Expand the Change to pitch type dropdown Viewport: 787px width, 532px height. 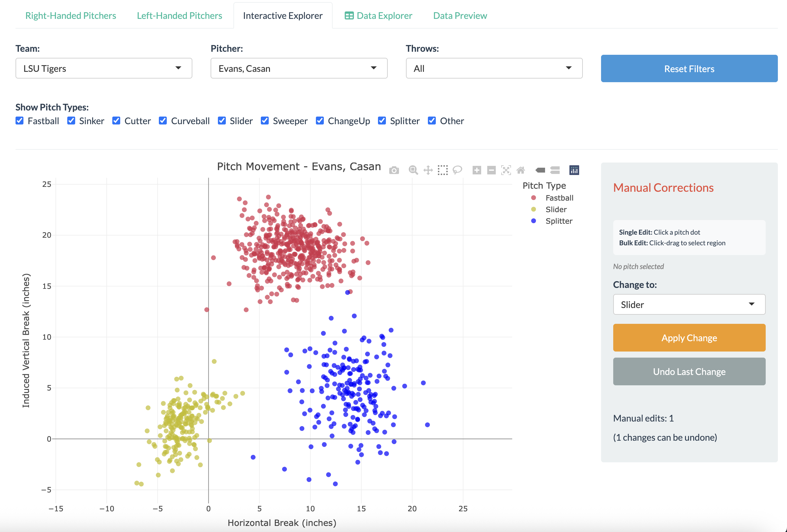pyautogui.click(x=689, y=304)
